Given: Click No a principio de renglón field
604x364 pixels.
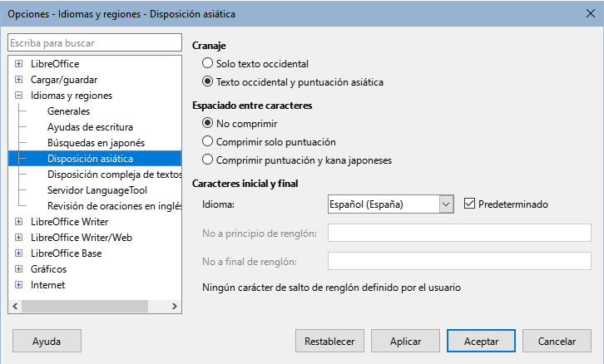Looking at the screenshot, I should click(459, 233).
